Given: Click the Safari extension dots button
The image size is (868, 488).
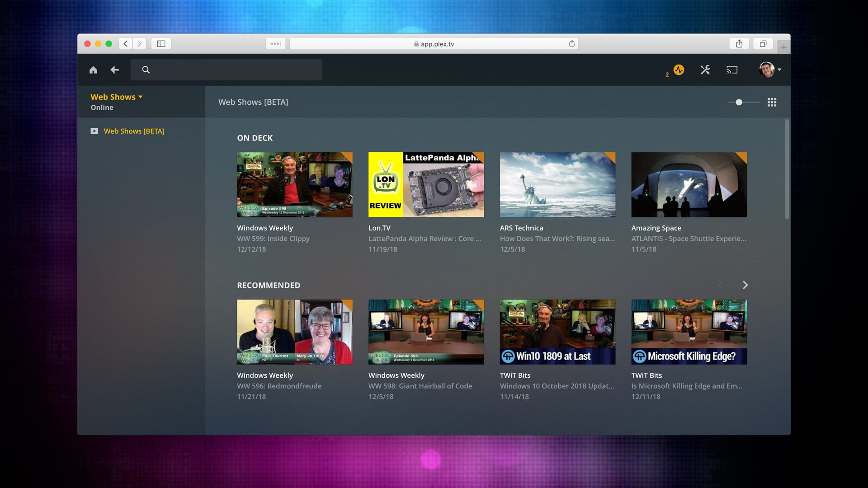Looking at the screenshot, I should (275, 43).
